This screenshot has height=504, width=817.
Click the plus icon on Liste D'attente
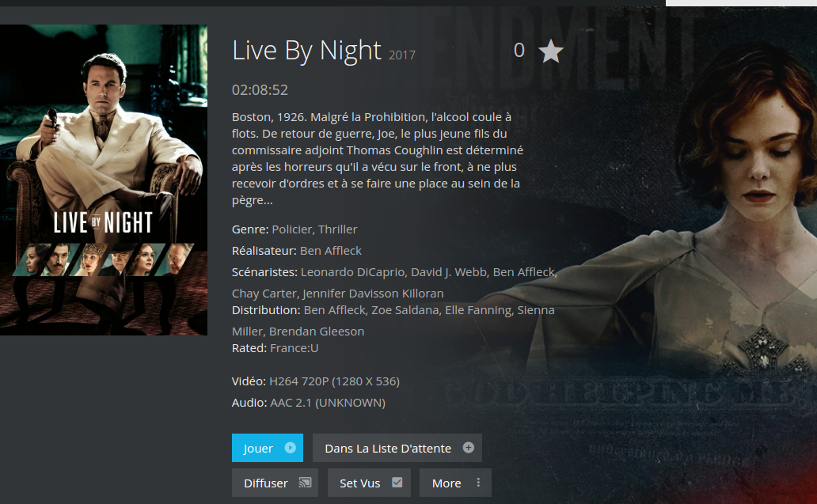click(x=469, y=448)
